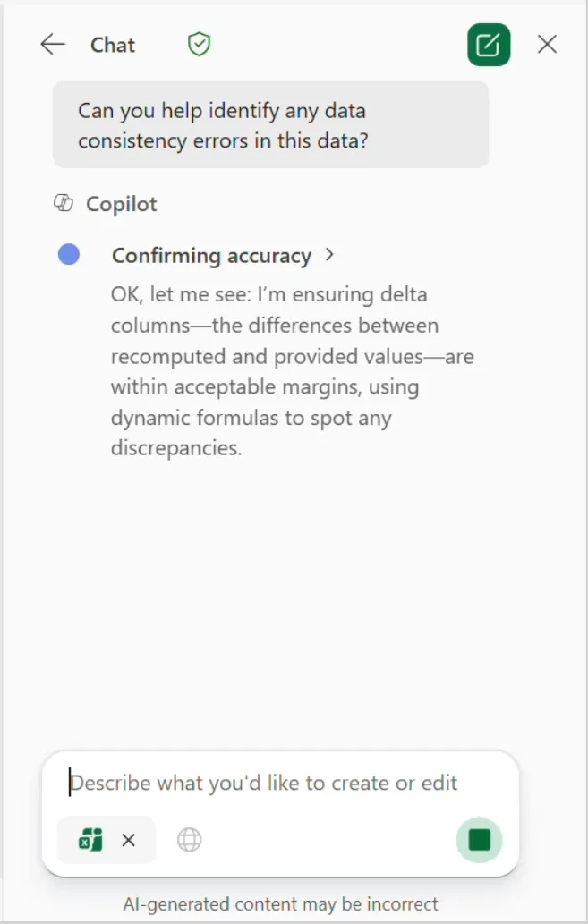588x924 pixels.
Task: Go back using the left arrow
Action: coord(53,44)
